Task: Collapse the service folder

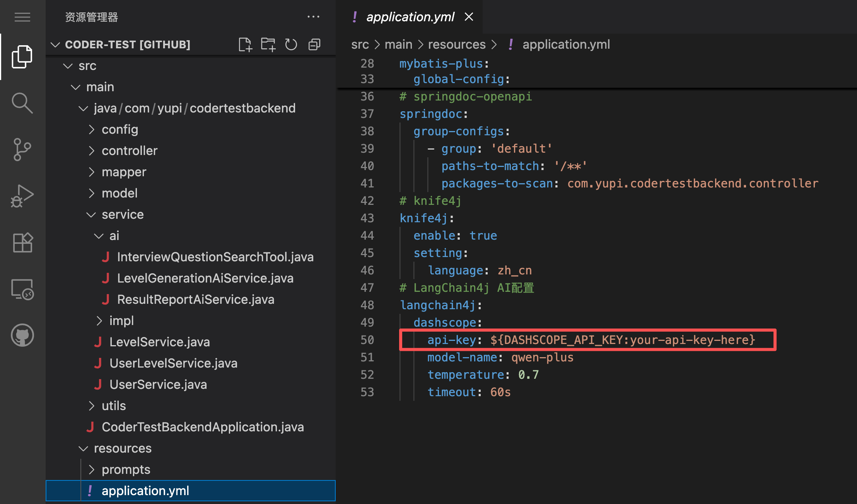Action: coord(122,215)
